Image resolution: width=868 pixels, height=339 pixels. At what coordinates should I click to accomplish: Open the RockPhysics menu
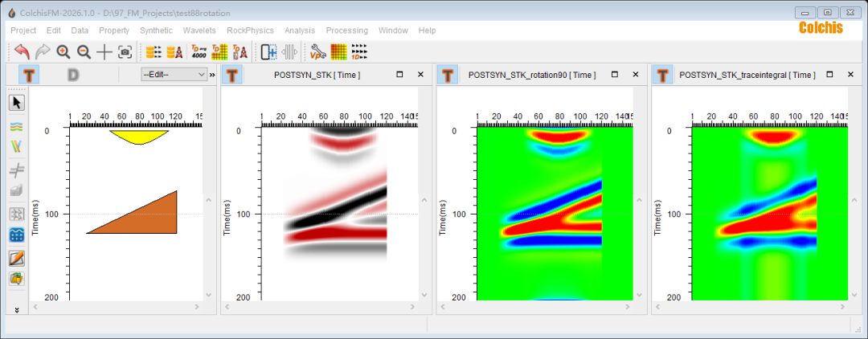(x=250, y=31)
